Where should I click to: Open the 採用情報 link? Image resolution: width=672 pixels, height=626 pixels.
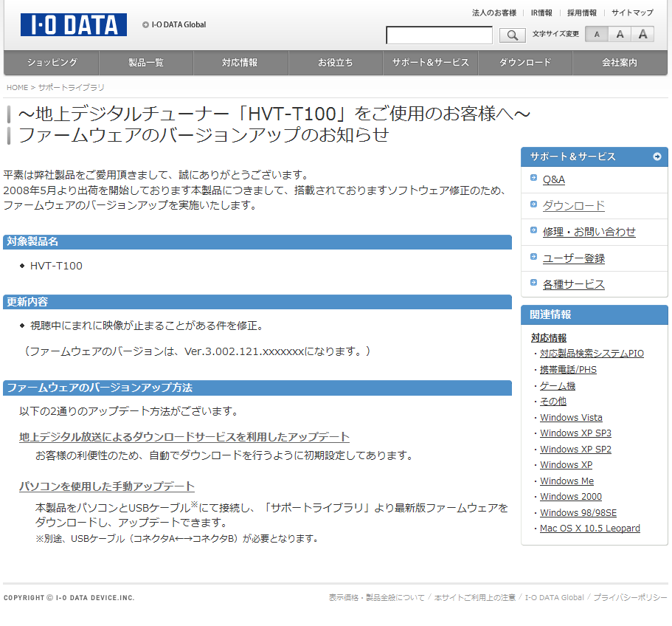581,13
